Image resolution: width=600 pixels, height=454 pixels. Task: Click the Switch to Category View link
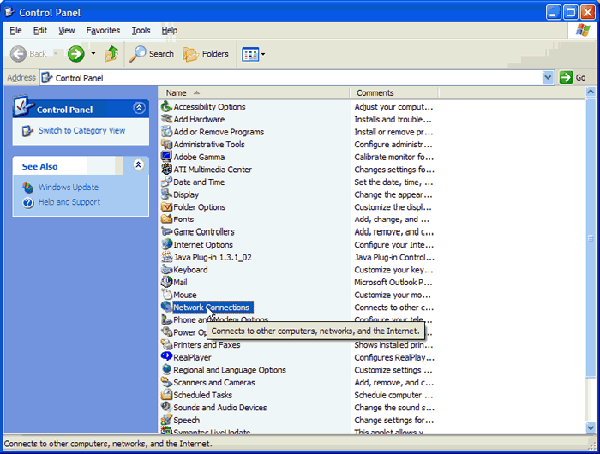click(x=81, y=131)
